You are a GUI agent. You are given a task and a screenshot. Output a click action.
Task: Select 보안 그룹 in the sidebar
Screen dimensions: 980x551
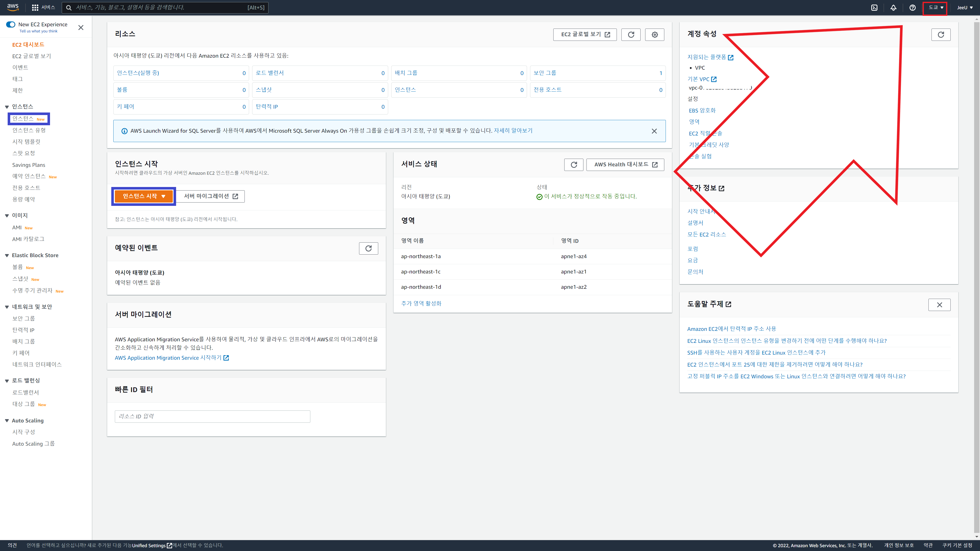pos(23,318)
